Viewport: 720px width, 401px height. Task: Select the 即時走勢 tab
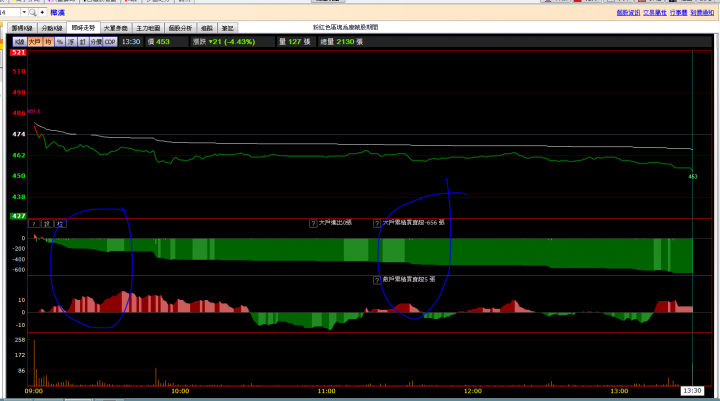tap(83, 28)
